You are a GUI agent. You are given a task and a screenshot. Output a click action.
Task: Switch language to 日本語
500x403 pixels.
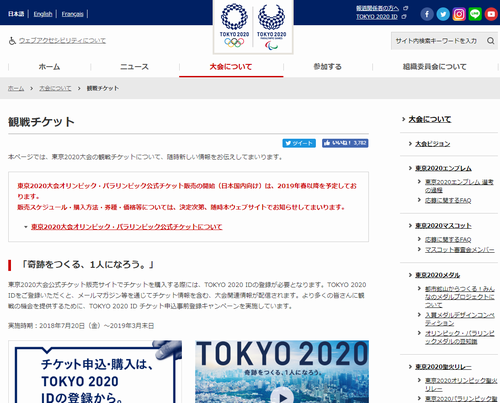(x=16, y=14)
